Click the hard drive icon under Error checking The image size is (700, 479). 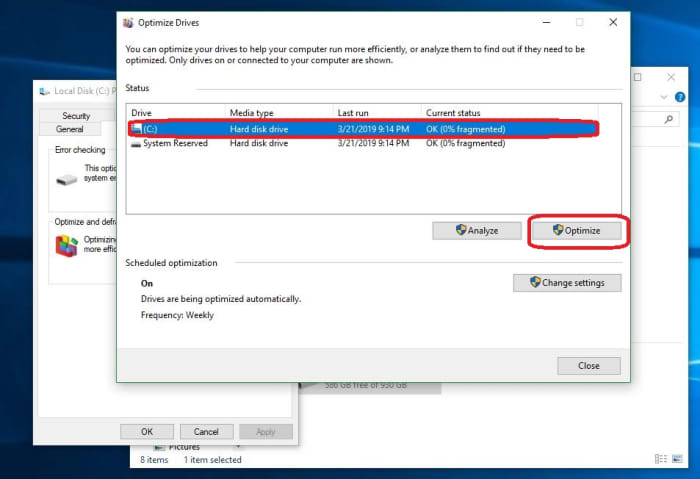(x=67, y=179)
